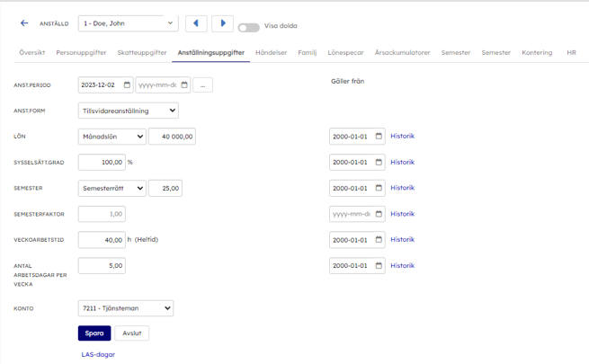Open the Konto 7211 - Tjänsteman dropdown
Viewport: 589px width, 364px height.
(126, 308)
